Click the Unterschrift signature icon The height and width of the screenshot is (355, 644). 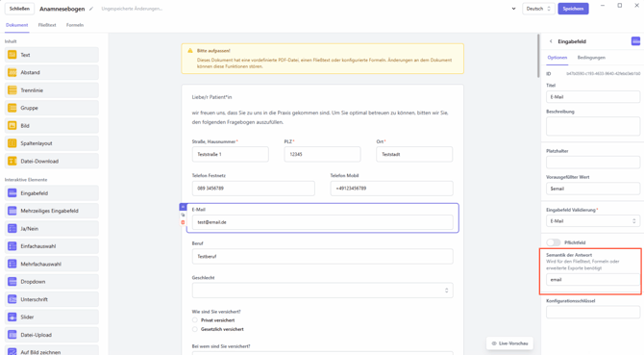click(12, 299)
